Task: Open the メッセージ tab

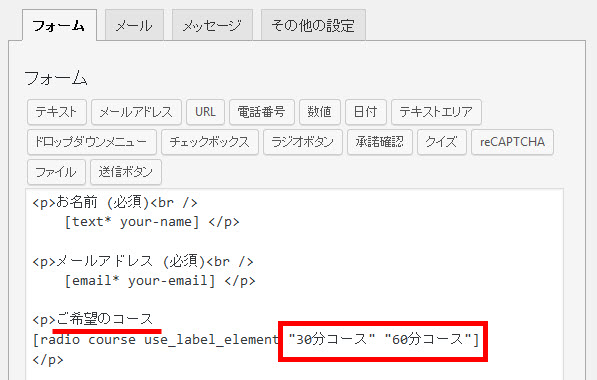Action: (212, 25)
